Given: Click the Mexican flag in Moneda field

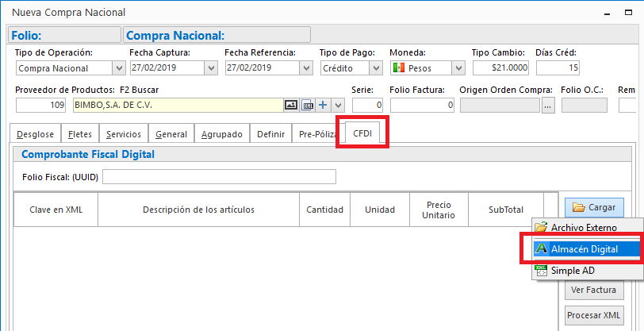Looking at the screenshot, I should (x=399, y=68).
